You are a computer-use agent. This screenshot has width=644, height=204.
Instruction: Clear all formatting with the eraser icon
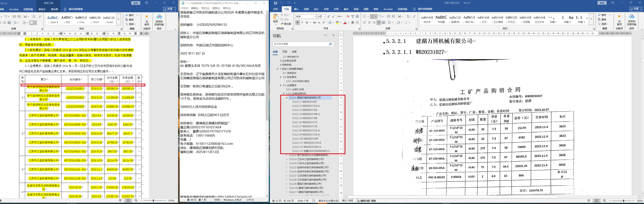point(348,17)
